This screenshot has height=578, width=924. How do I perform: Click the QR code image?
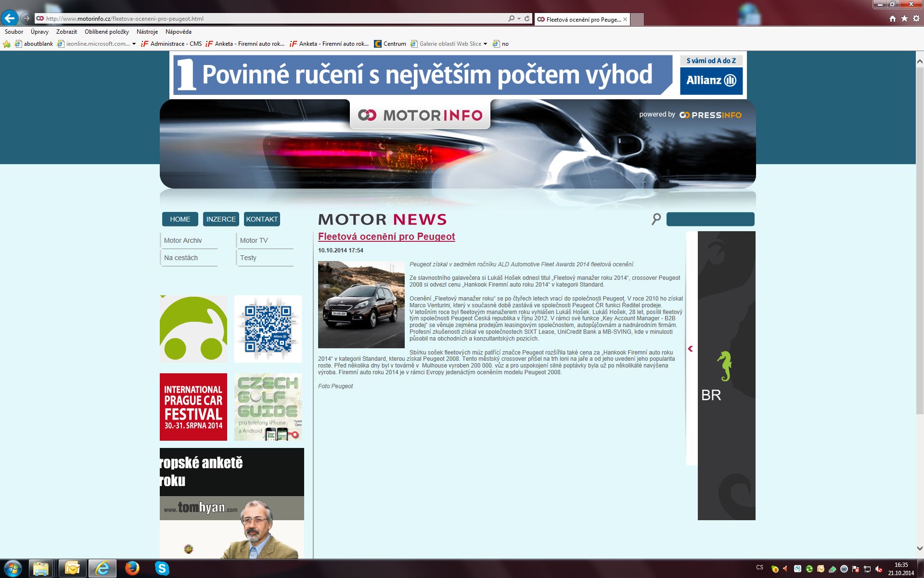(268, 329)
